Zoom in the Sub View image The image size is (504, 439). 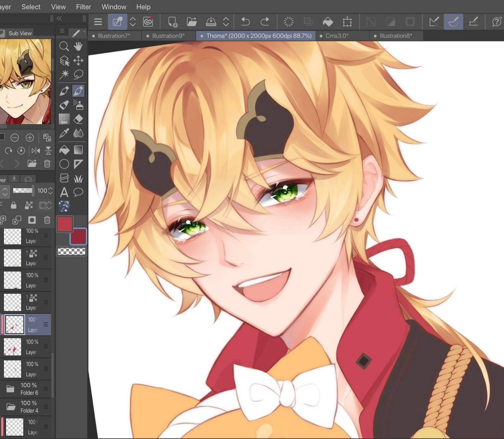click(x=30, y=137)
